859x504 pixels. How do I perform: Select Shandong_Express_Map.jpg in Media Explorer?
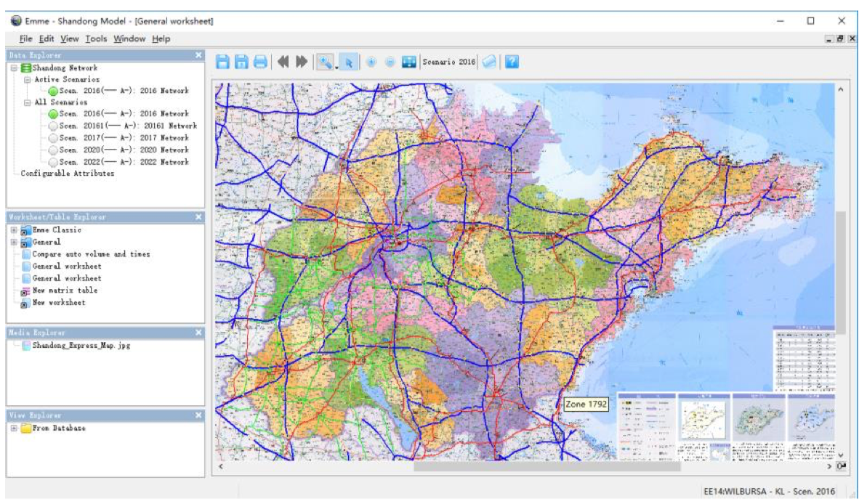click(81, 346)
